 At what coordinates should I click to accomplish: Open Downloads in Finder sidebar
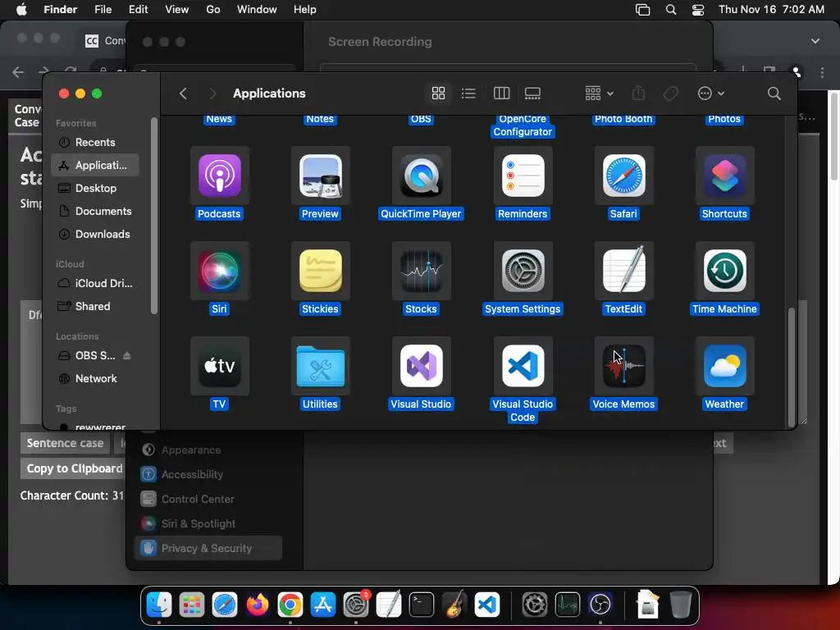click(95, 234)
